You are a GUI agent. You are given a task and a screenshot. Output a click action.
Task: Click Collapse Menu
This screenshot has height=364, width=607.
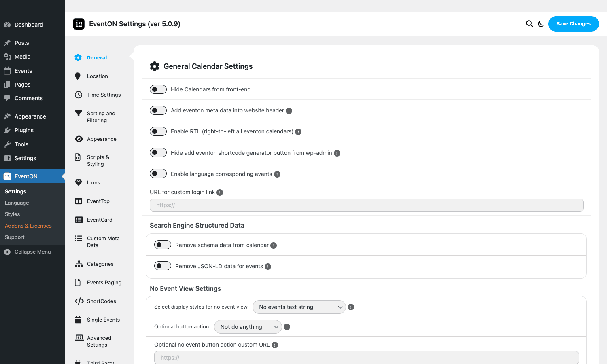pyautogui.click(x=32, y=252)
